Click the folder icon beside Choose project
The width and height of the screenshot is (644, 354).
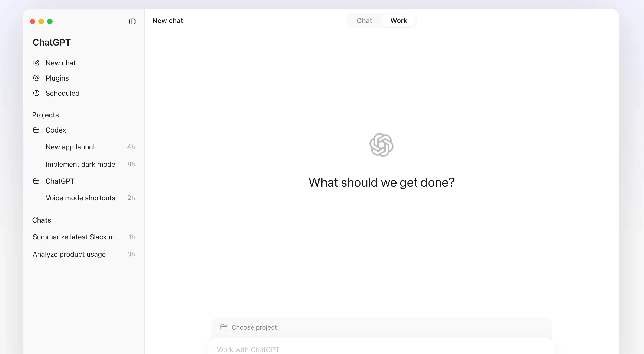click(x=224, y=327)
